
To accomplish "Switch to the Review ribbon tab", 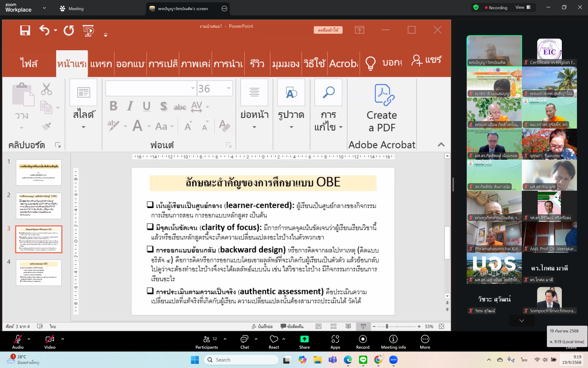I will click(257, 64).
